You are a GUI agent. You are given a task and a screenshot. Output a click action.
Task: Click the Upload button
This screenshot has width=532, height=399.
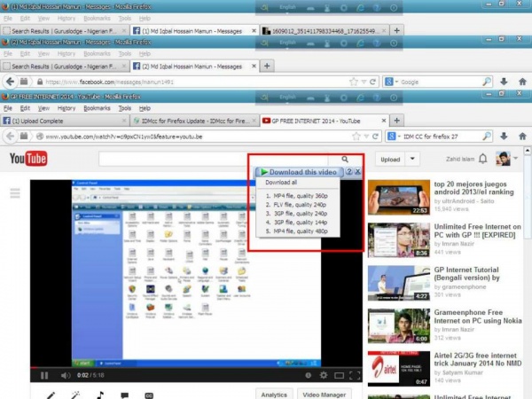click(390, 159)
